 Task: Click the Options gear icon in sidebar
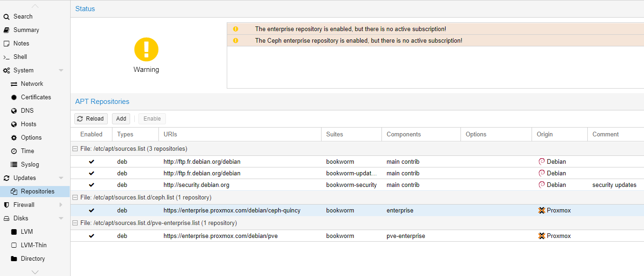(14, 138)
